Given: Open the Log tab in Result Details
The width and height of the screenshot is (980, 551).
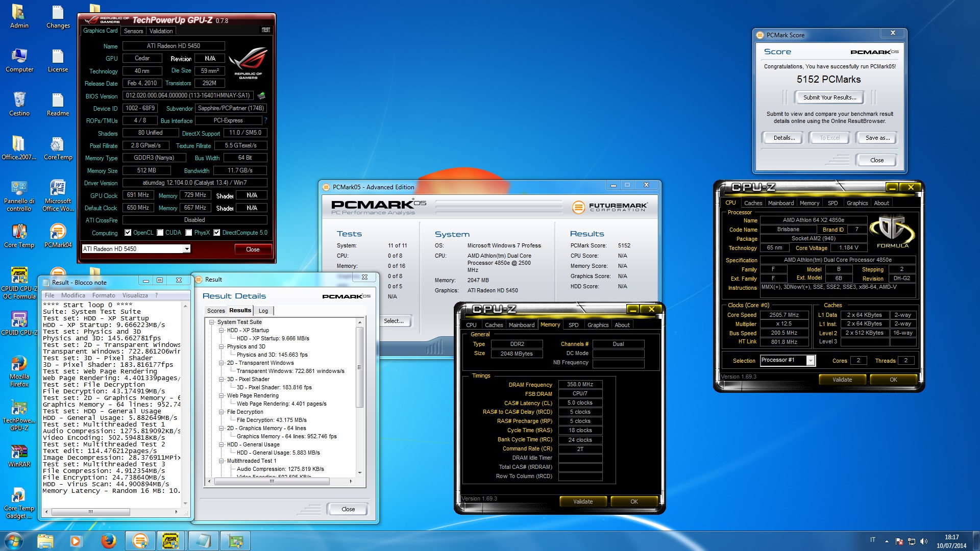Looking at the screenshot, I should coord(263,311).
